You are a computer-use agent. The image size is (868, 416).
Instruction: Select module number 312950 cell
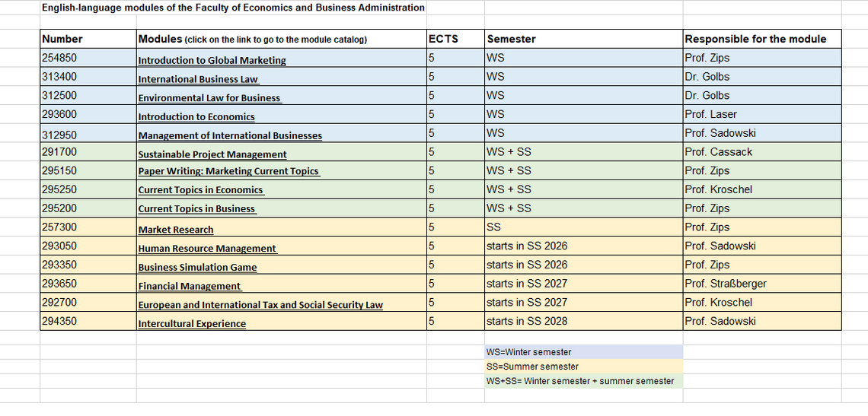88,133
